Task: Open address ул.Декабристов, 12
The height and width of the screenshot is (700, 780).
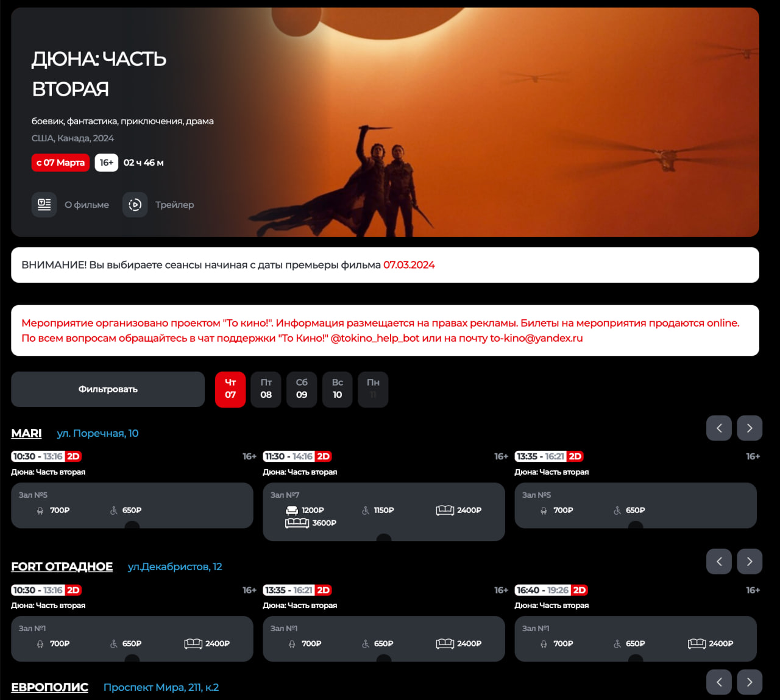Action: click(x=175, y=567)
